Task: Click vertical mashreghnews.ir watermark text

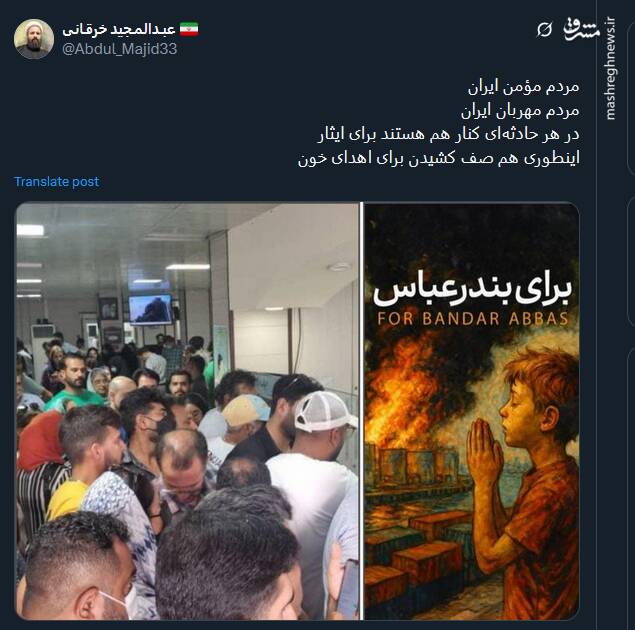Action: tap(610, 69)
